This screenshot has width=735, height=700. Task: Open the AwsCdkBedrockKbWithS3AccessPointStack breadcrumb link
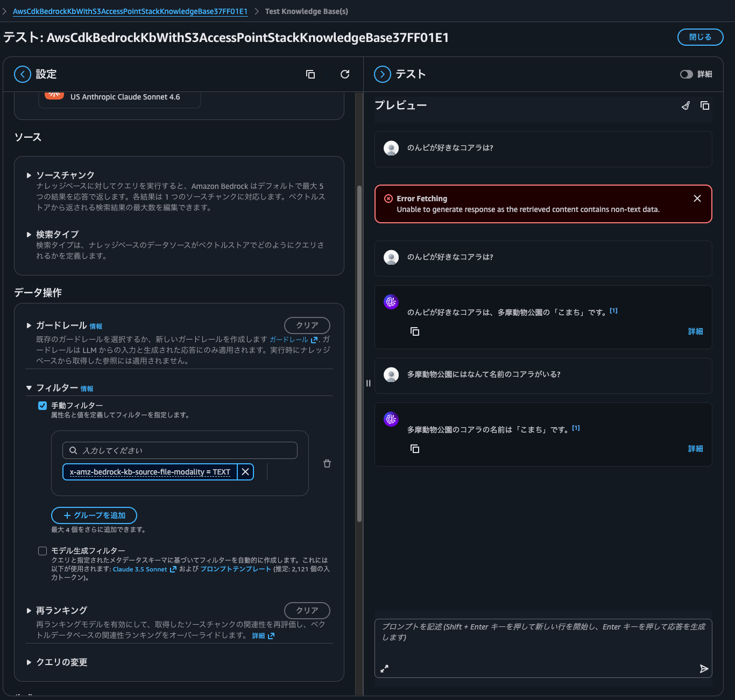click(130, 11)
